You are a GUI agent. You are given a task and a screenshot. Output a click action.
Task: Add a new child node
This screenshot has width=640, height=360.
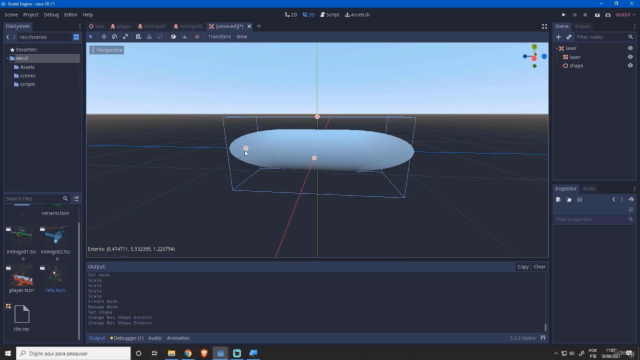(558, 37)
